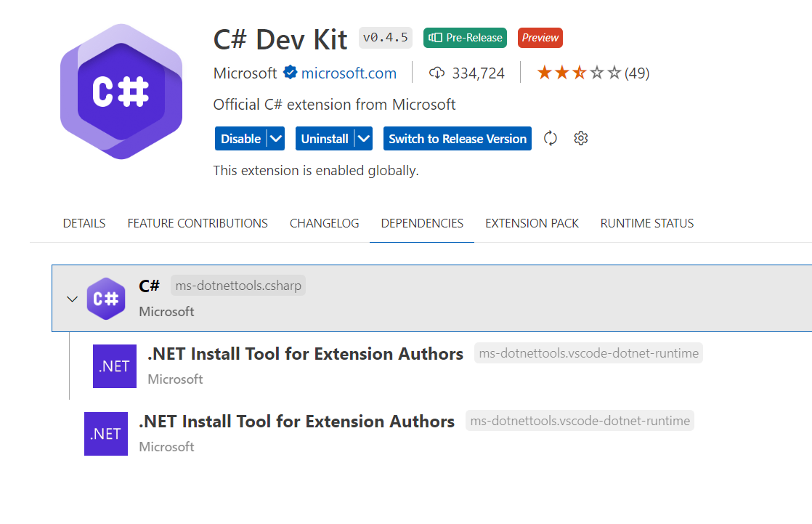Click the Pre-Release badge

(465, 37)
